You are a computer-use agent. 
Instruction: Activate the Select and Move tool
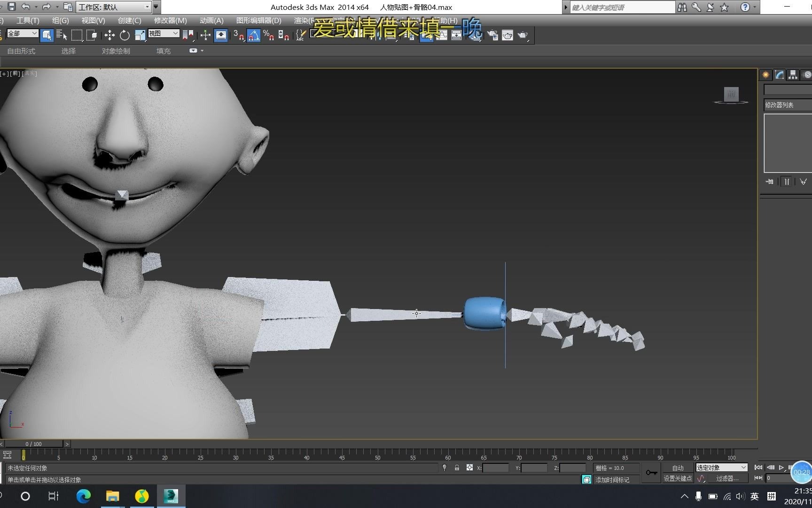109,35
